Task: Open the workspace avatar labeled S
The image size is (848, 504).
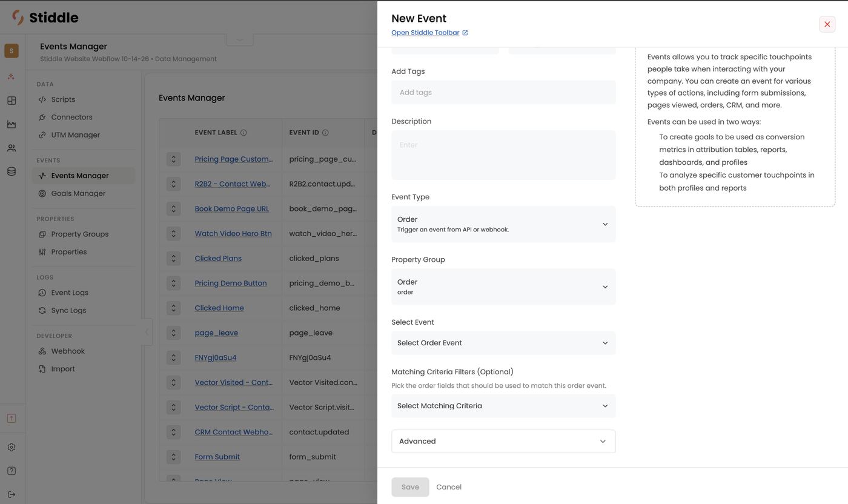Action: (12, 51)
